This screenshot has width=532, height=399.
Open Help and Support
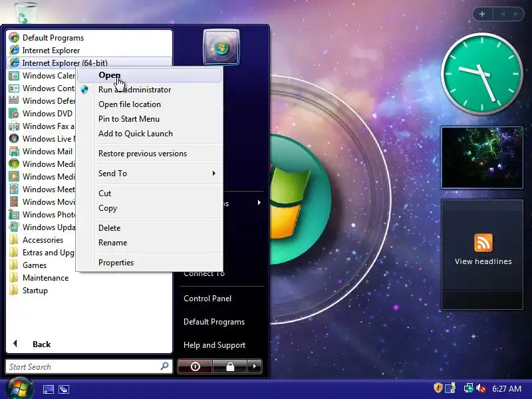[x=214, y=345]
